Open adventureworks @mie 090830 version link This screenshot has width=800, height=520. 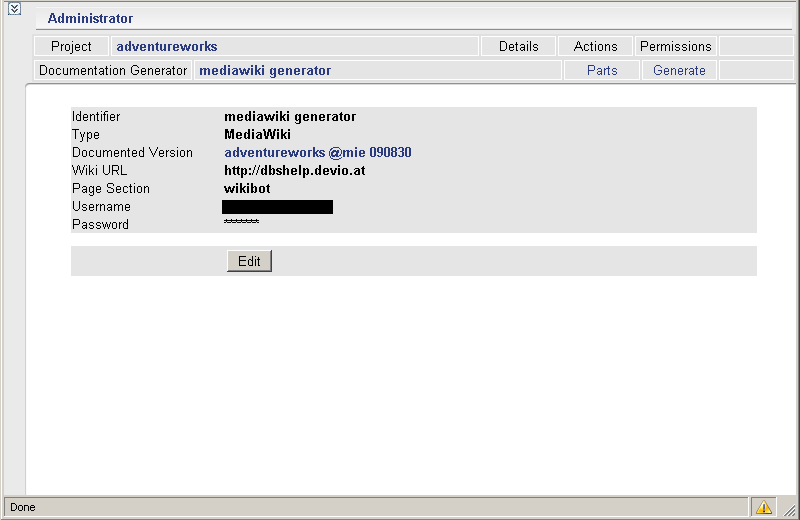(x=318, y=153)
